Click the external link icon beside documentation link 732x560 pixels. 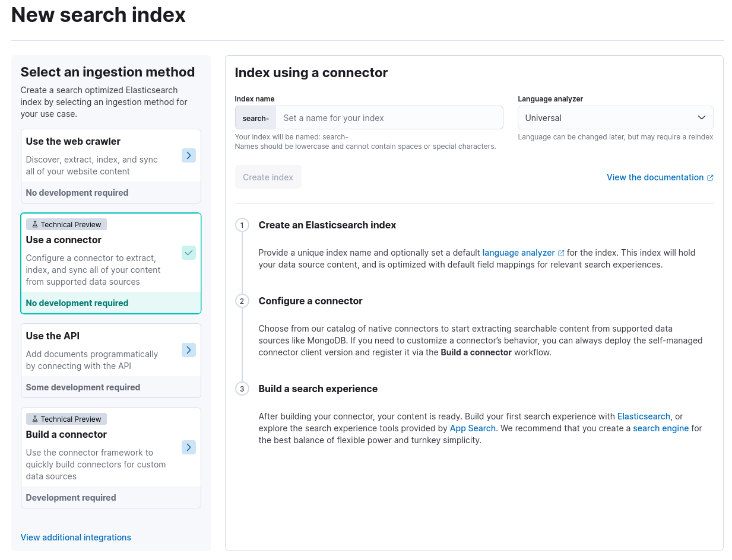(x=710, y=177)
